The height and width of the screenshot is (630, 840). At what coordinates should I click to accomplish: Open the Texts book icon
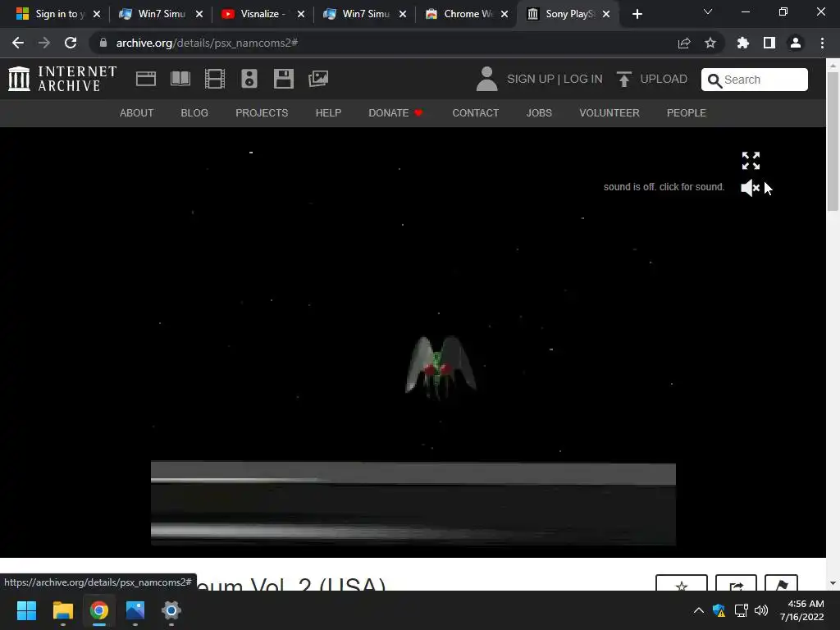[180, 79]
